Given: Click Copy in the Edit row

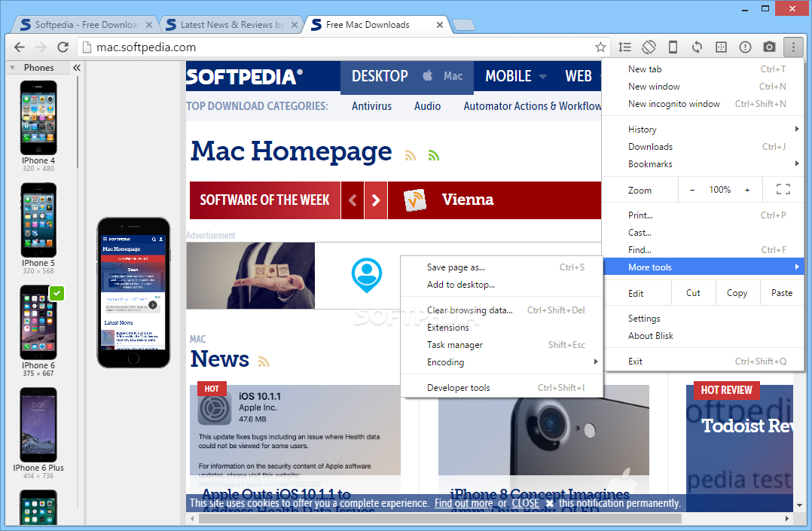Looking at the screenshot, I should 737,293.
